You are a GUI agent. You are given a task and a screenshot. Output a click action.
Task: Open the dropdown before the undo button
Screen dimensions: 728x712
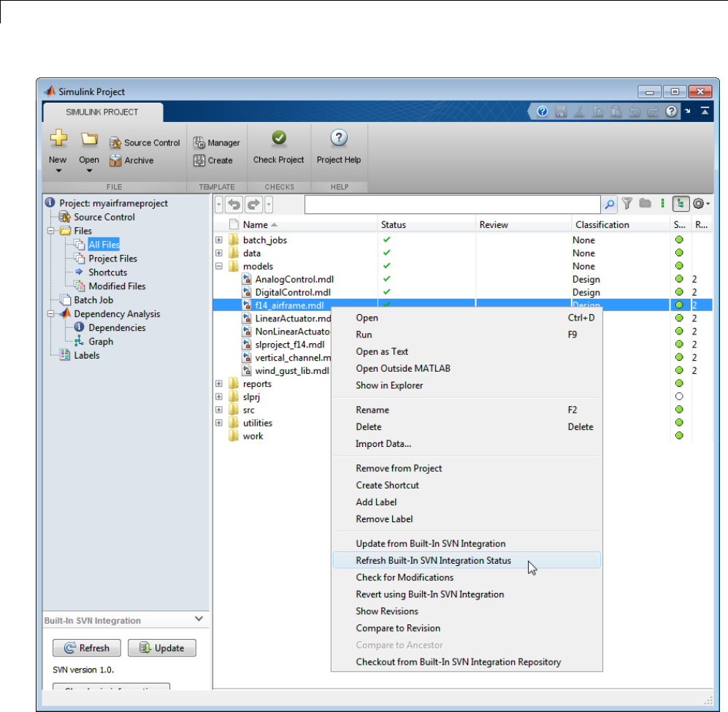click(x=219, y=204)
